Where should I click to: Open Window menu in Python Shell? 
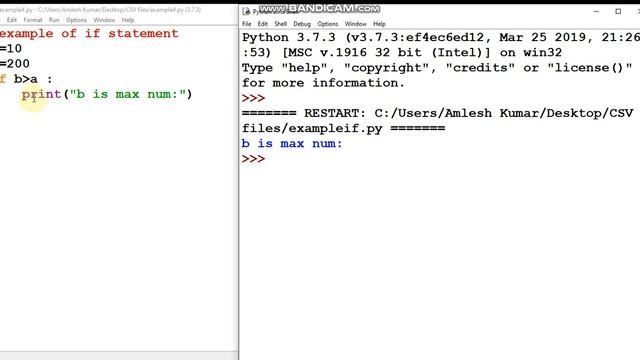pyautogui.click(x=356, y=24)
